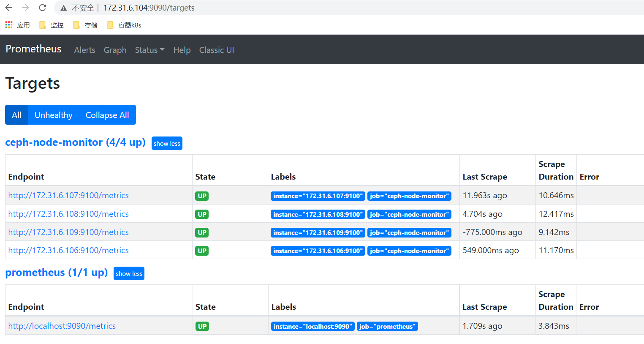Click Scrape Duration header in prometheus table
Viewport: 644px width, 344px height.
(556, 300)
